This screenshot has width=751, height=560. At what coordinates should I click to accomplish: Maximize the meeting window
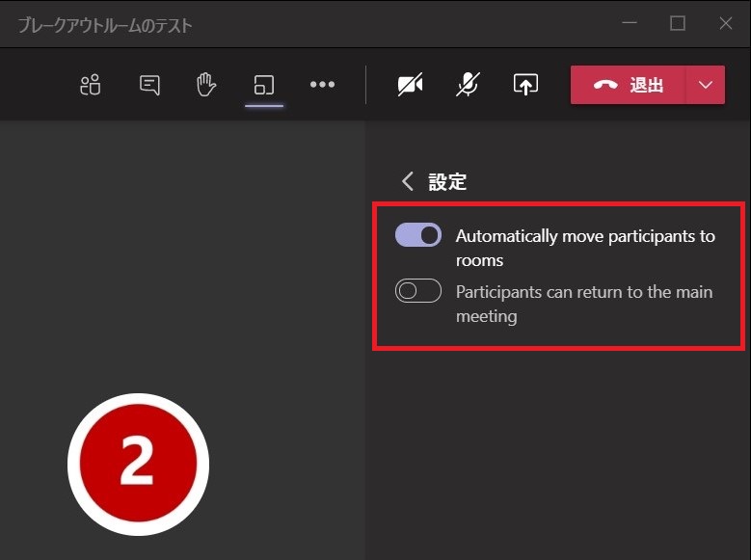pyautogui.click(x=677, y=23)
